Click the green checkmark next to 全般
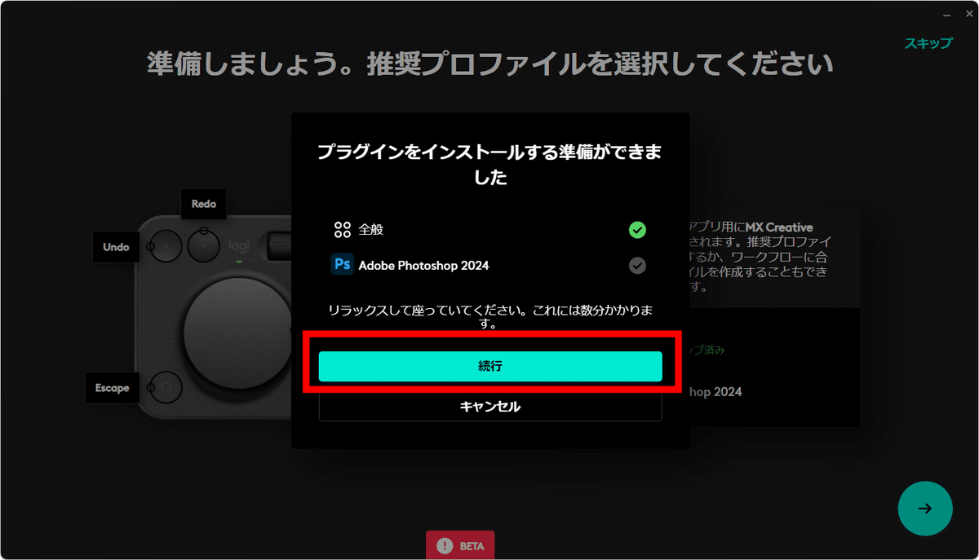 click(x=637, y=230)
